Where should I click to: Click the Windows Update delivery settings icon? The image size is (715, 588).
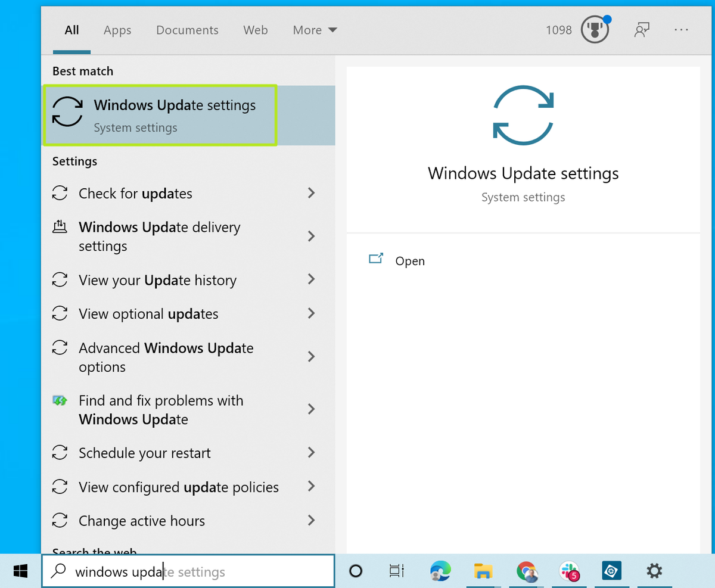[x=60, y=227]
